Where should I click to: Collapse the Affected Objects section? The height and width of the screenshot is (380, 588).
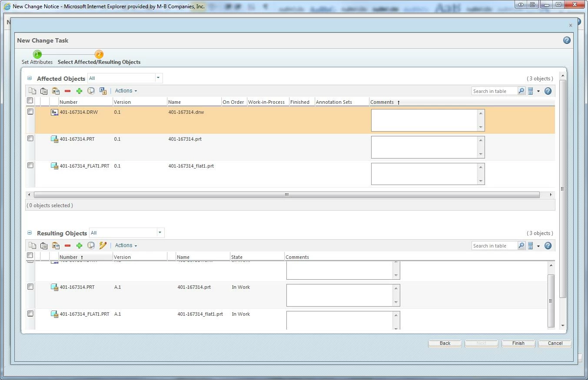[x=30, y=78]
